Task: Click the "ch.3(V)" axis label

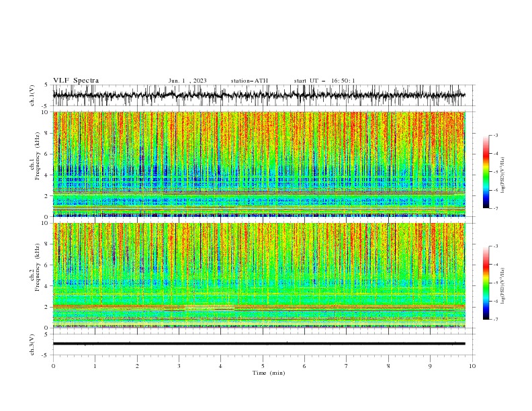Action: click(x=32, y=345)
